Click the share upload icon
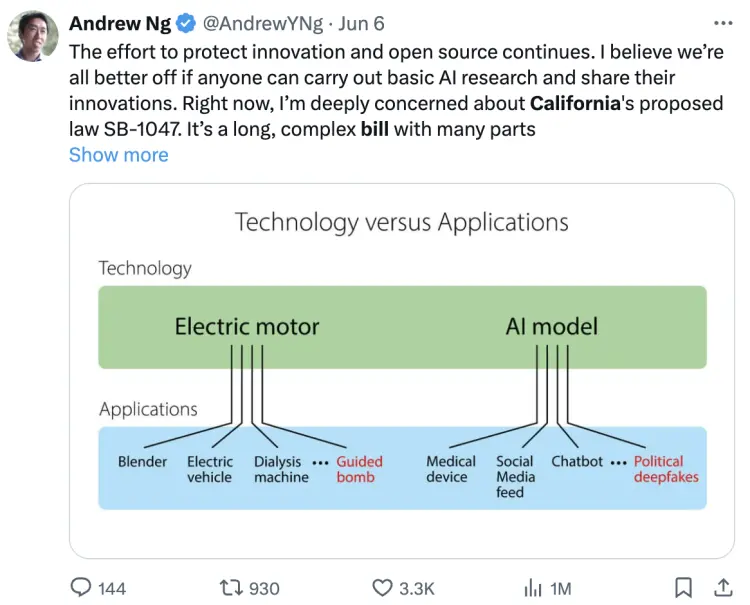The image size is (750, 605). (721, 587)
